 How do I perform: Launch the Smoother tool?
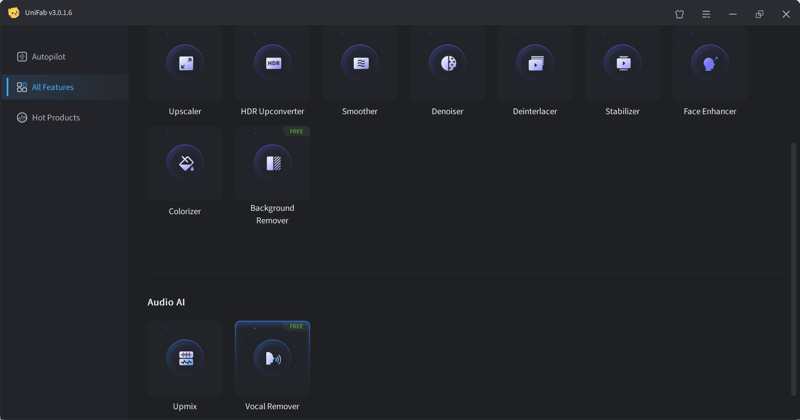click(x=360, y=64)
